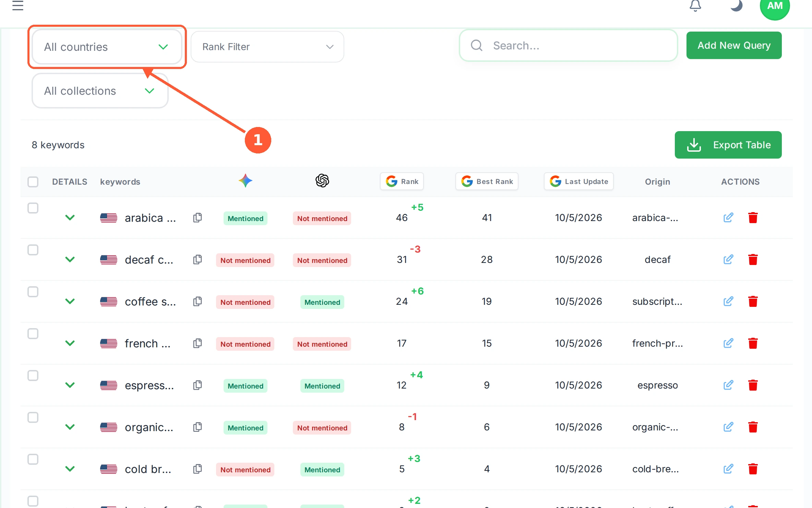Open notifications bell

click(x=695, y=5)
